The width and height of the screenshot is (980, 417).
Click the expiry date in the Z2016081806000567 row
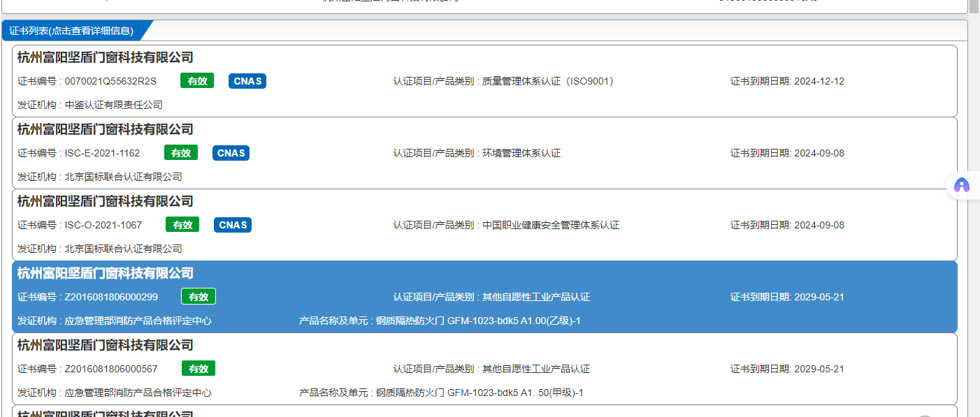[819, 369]
